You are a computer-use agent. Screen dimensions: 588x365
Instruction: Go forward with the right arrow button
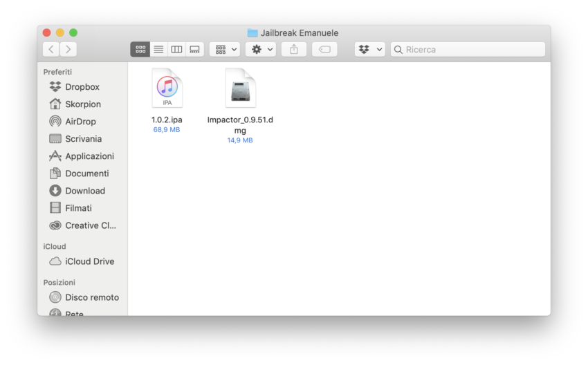pyautogui.click(x=68, y=50)
